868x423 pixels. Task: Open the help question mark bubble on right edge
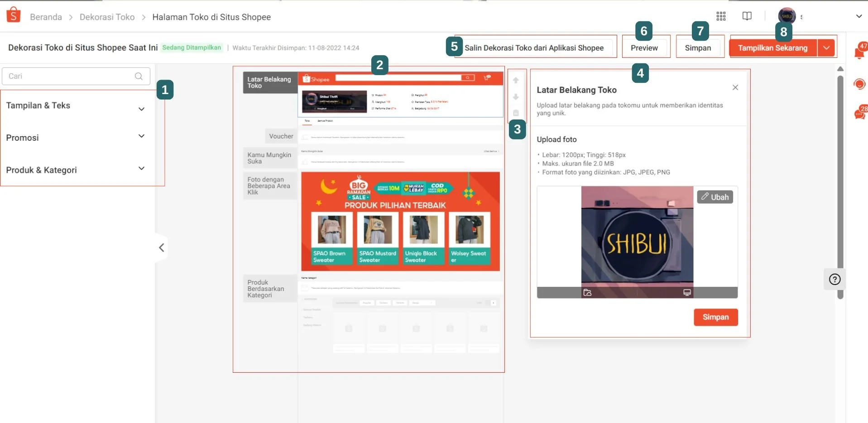pos(835,279)
